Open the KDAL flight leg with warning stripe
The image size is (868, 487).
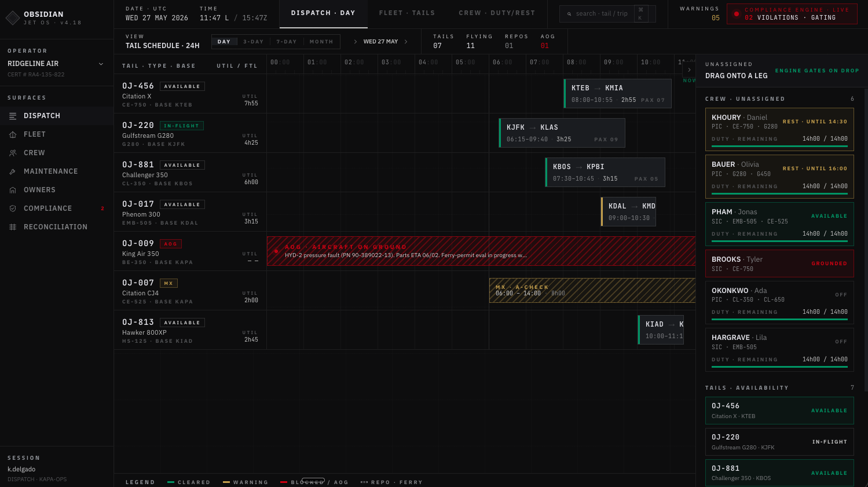click(x=628, y=212)
